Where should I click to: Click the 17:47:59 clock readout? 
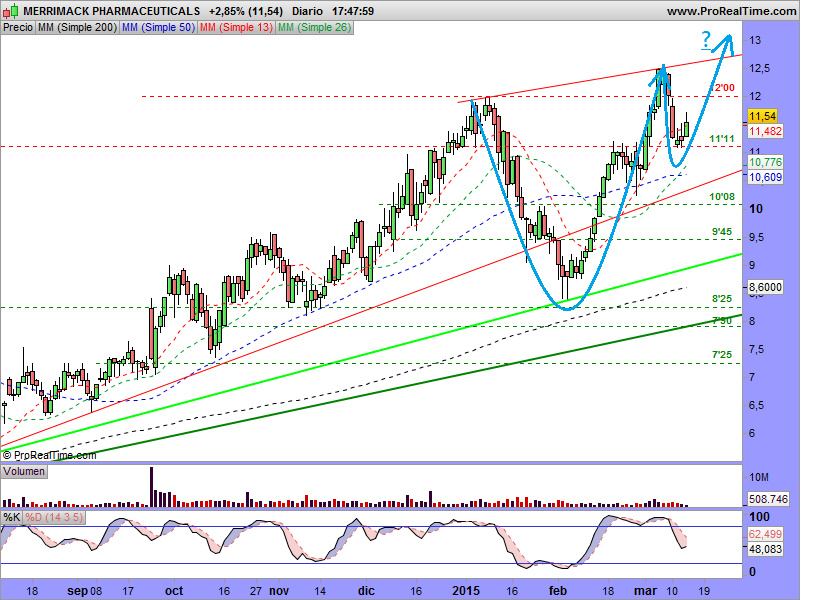pos(353,11)
